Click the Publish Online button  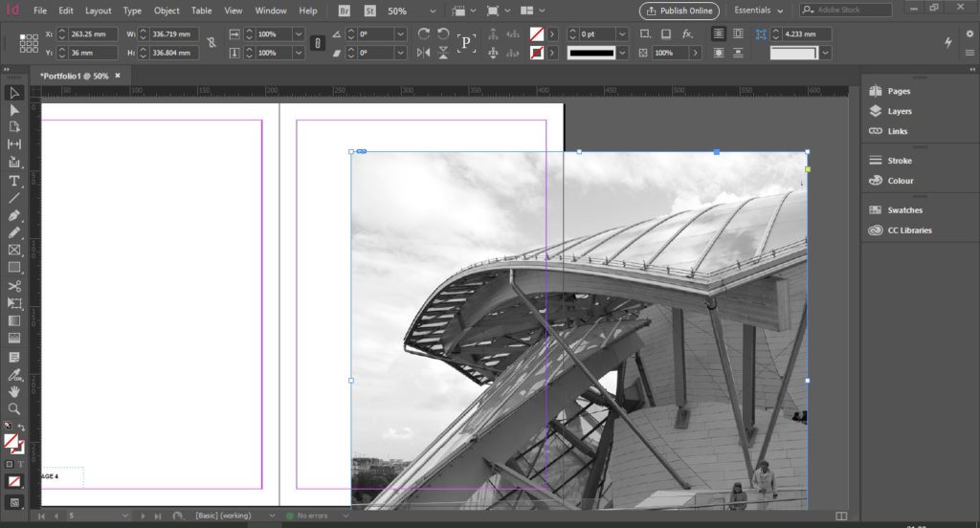(x=679, y=11)
